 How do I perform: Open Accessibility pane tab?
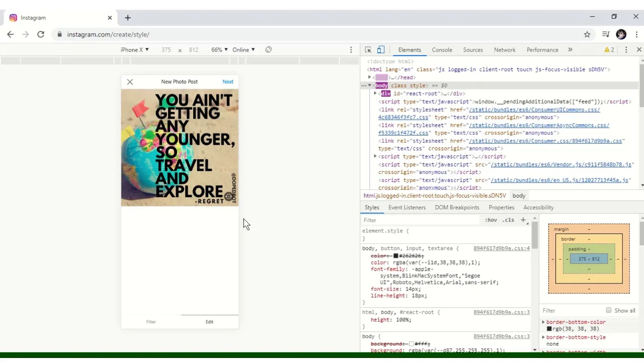pyautogui.click(x=538, y=207)
